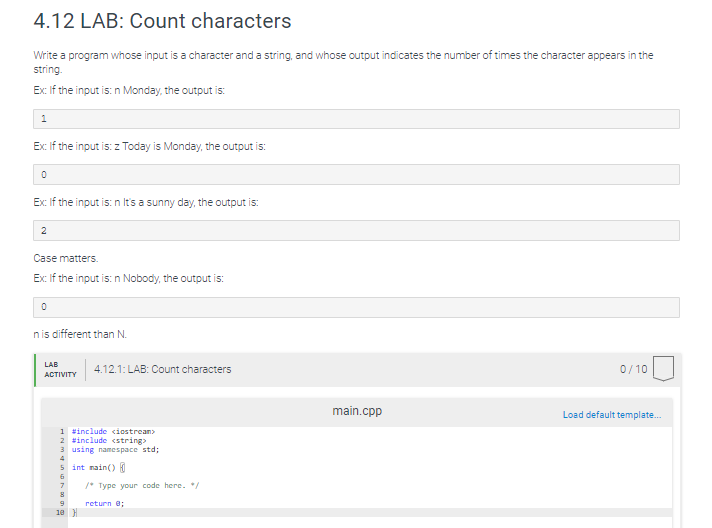Select the output box showing 2
Viewport: 712px width, 528px height.
click(x=356, y=231)
